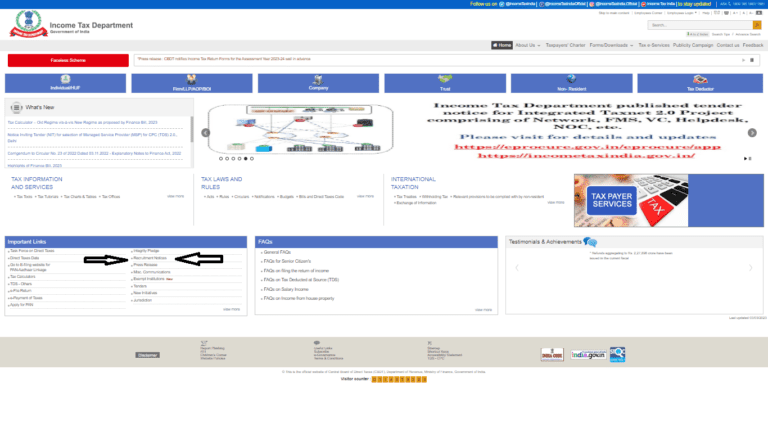Select the third carousel dot

pos(233,159)
